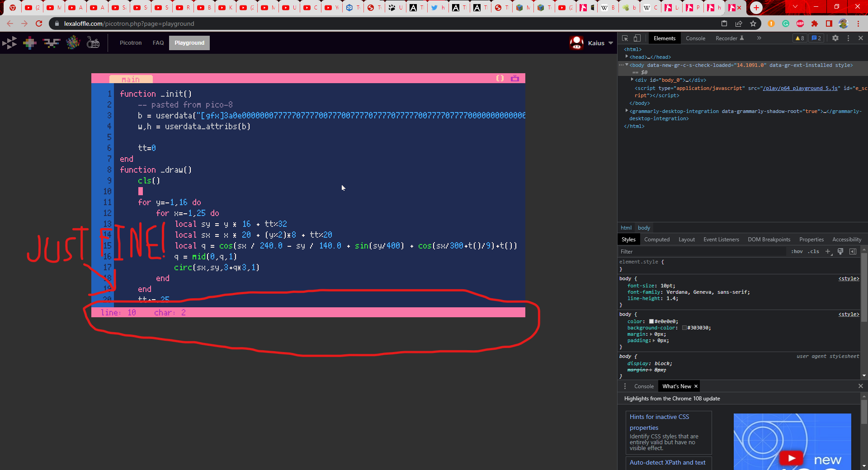Share this page from the address bar
Viewport: 868px width, 470px height.
(x=739, y=23)
